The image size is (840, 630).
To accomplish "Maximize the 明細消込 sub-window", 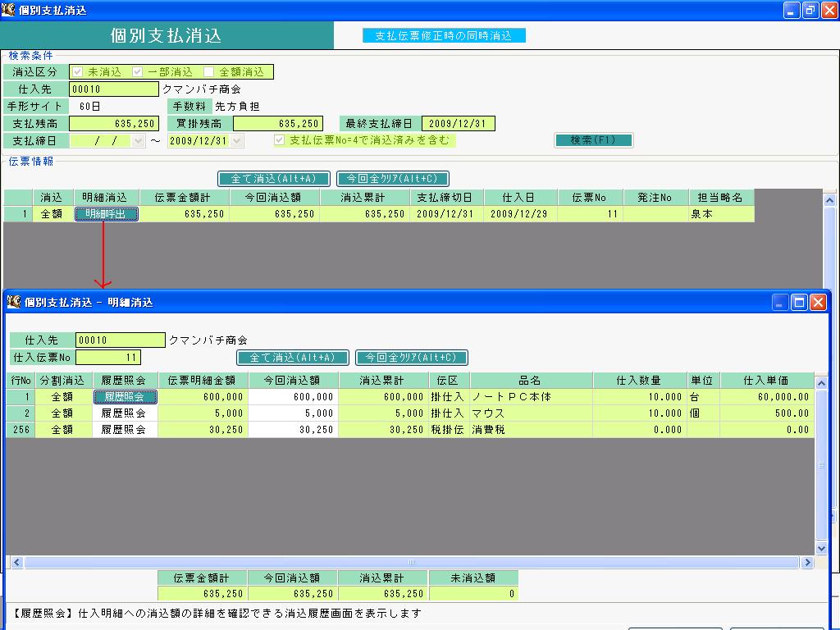I will coord(799,302).
